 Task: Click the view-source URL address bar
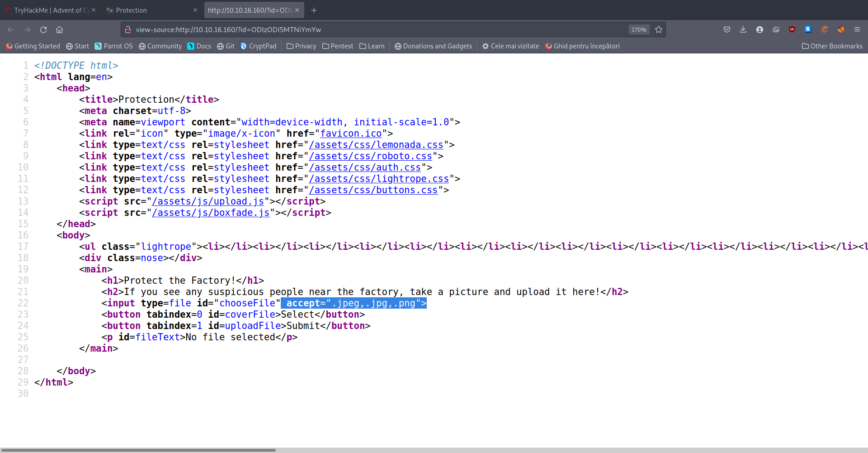point(362,30)
